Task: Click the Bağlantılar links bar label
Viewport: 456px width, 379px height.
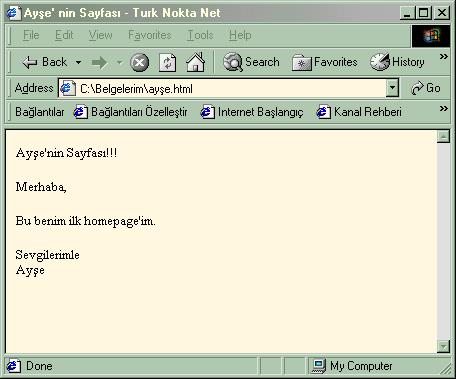Action: tap(40, 112)
